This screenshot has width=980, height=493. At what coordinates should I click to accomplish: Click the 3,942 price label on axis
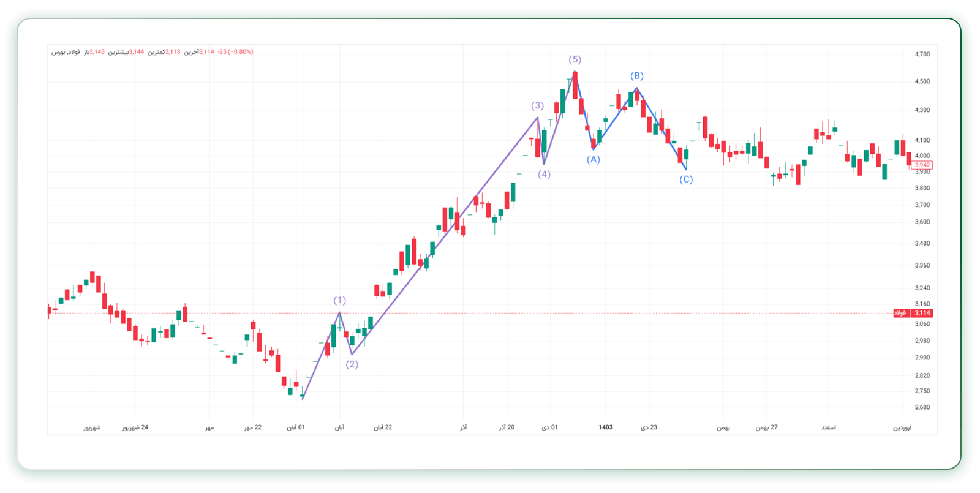click(922, 165)
